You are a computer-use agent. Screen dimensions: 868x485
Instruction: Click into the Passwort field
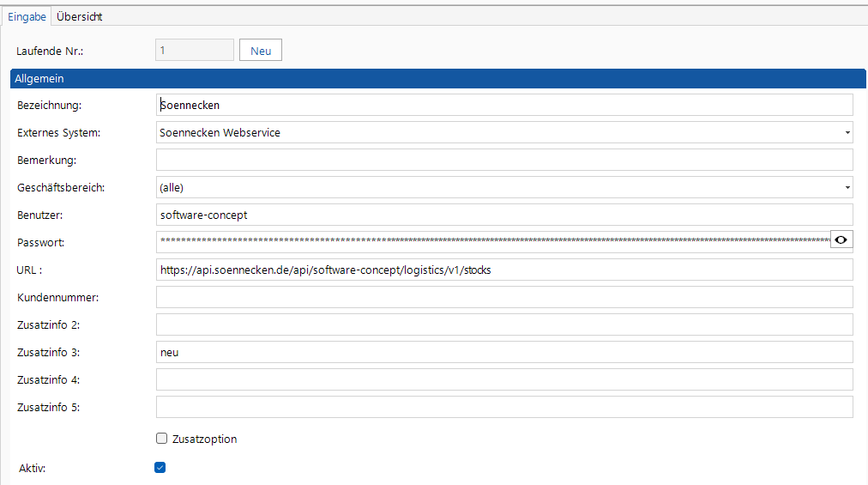(x=492, y=242)
